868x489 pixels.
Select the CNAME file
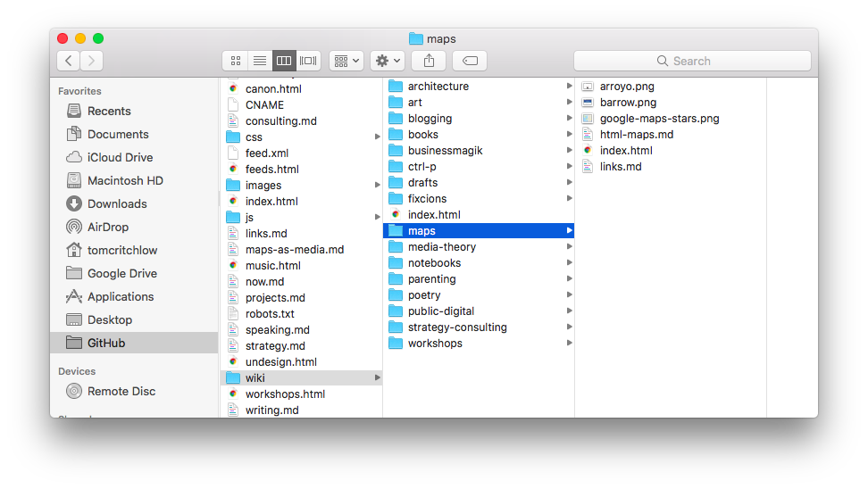point(301,105)
